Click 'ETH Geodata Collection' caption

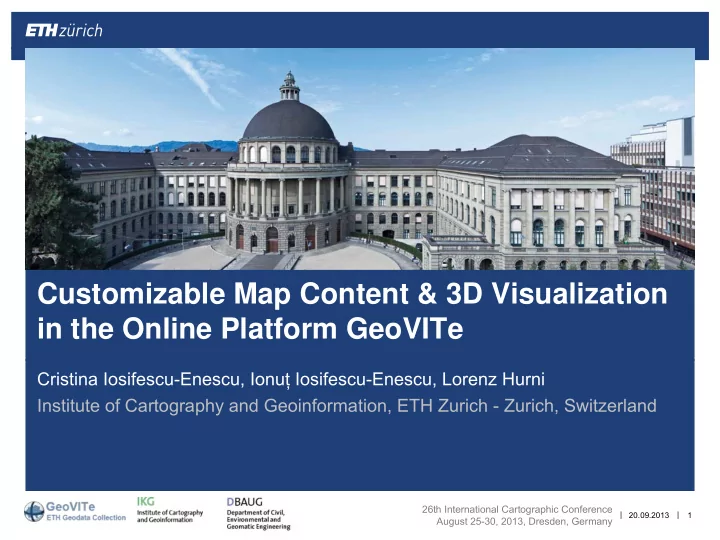coord(86,518)
